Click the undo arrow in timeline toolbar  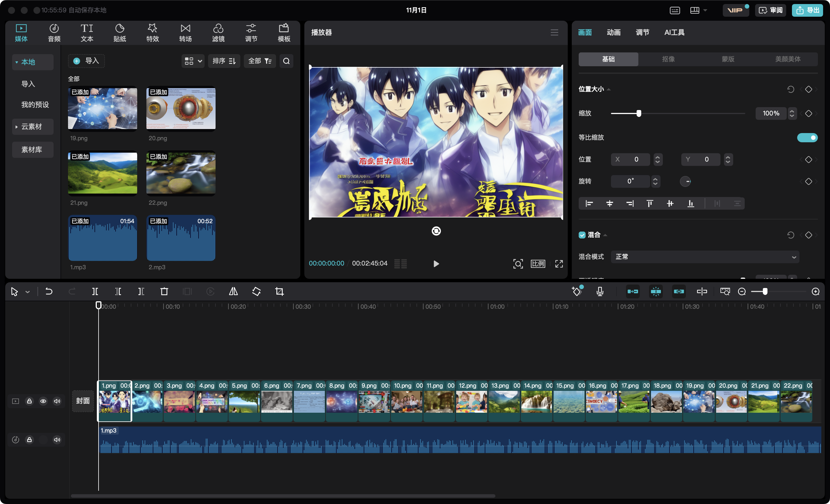pyautogui.click(x=49, y=291)
